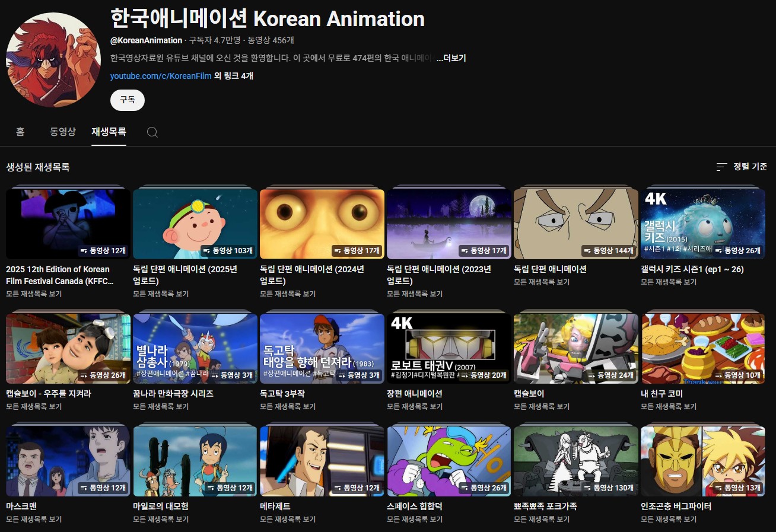The height and width of the screenshot is (532, 776).
Task: Click the 독립 단편 애니메이션 (2023년 업로드) title
Action: coord(439,275)
